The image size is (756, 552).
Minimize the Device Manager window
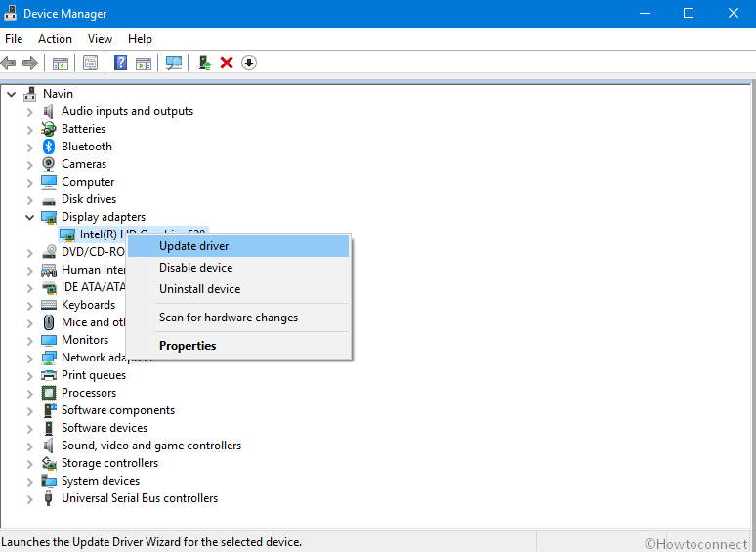point(645,13)
